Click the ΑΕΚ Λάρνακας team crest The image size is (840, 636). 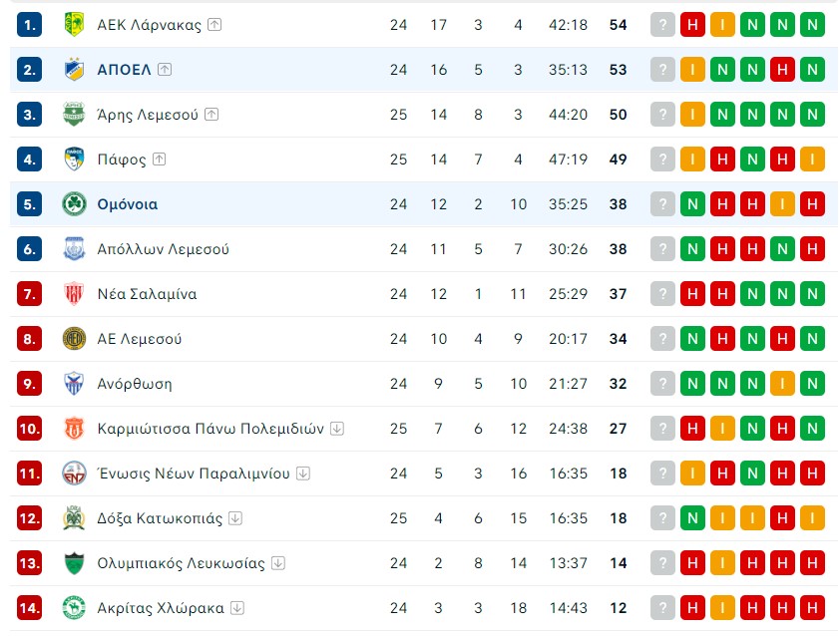74,25
